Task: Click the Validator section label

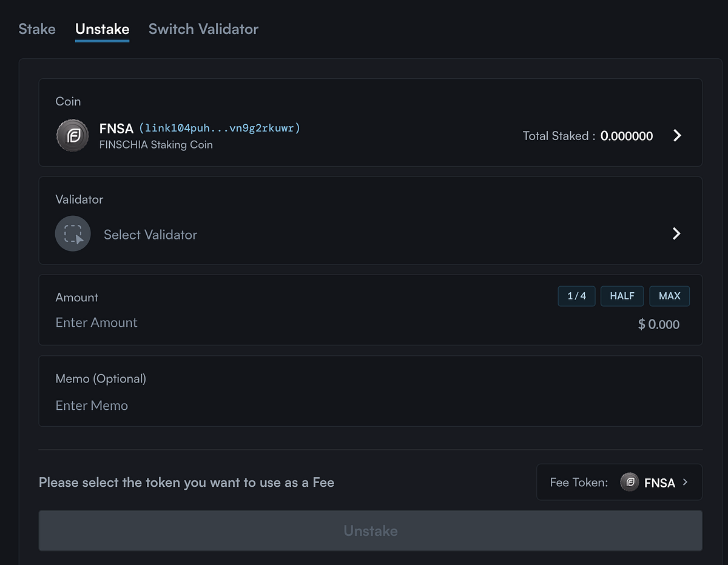Action: (79, 199)
